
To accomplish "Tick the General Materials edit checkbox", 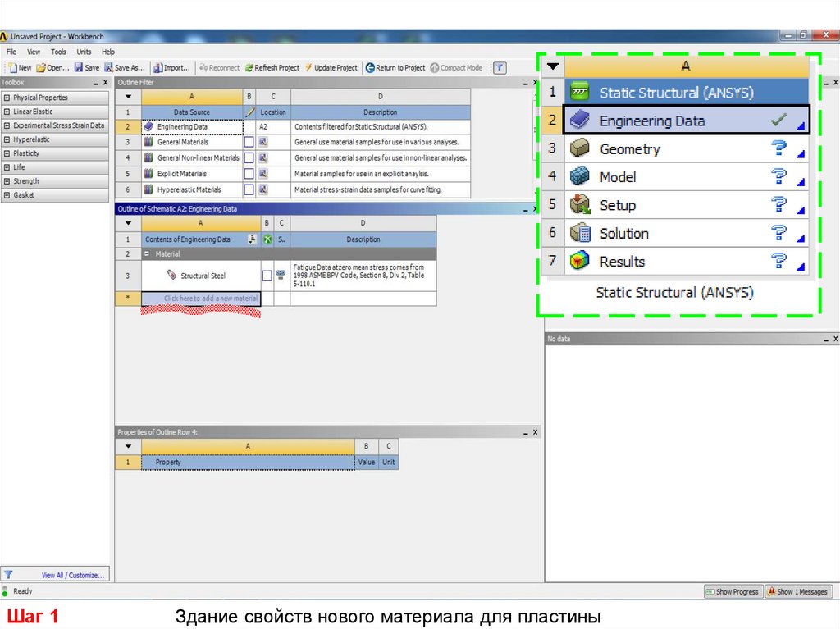I will click(249, 142).
